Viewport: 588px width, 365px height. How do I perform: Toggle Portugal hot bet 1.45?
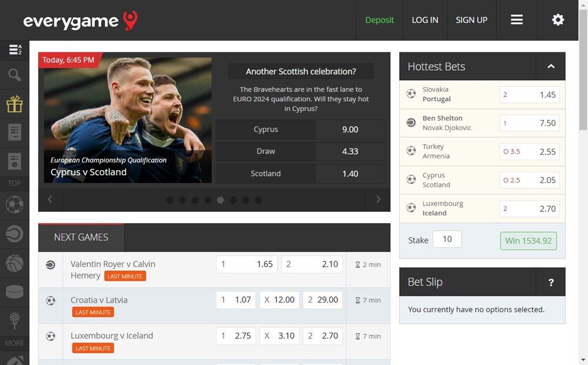tap(529, 95)
